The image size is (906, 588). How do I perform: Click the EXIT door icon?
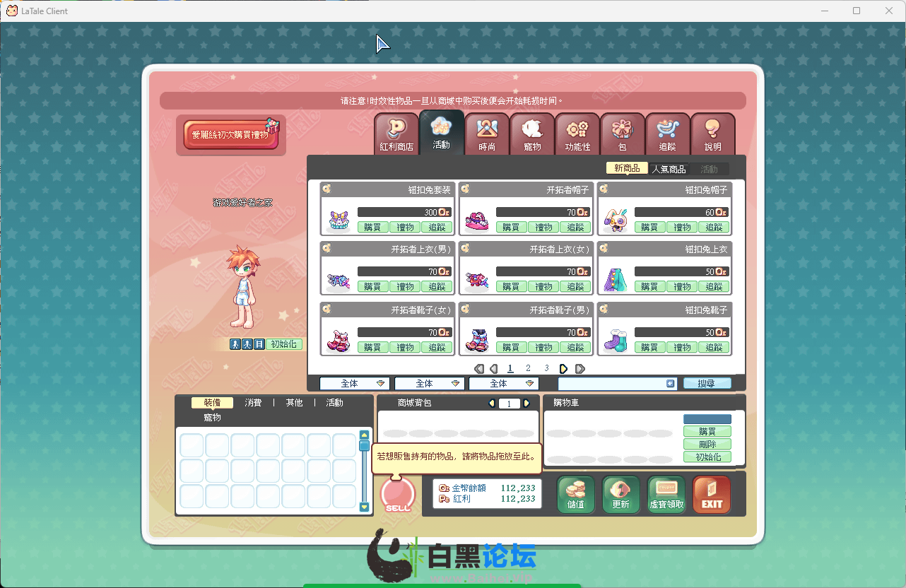point(712,495)
